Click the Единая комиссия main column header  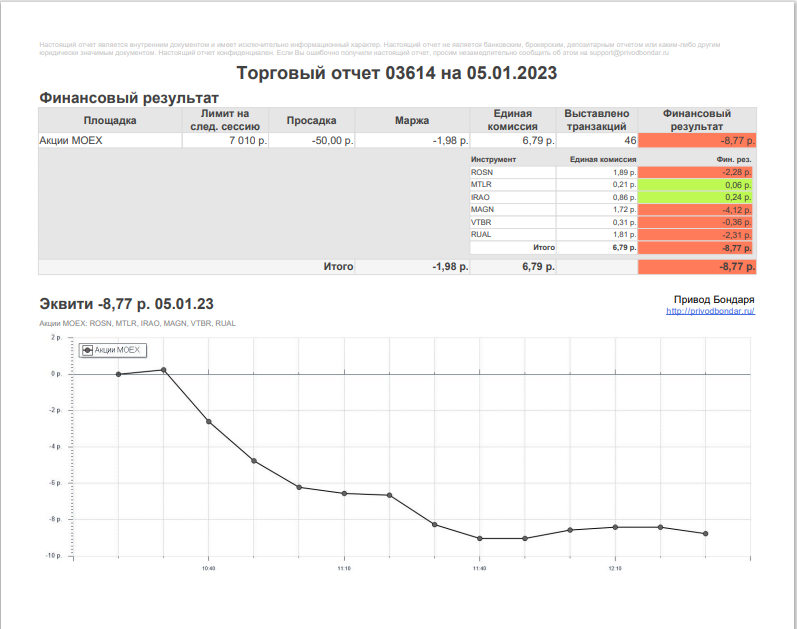pyautogui.click(x=512, y=121)
